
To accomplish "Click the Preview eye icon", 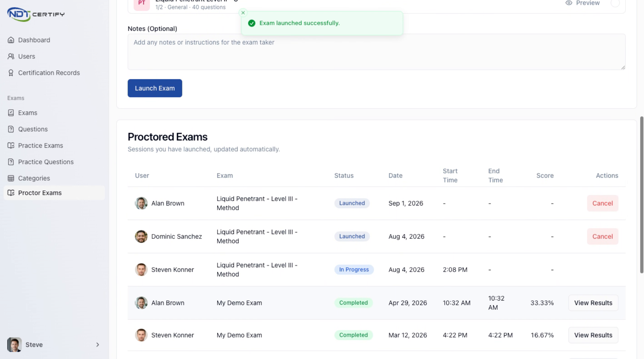I will [568, 3].
